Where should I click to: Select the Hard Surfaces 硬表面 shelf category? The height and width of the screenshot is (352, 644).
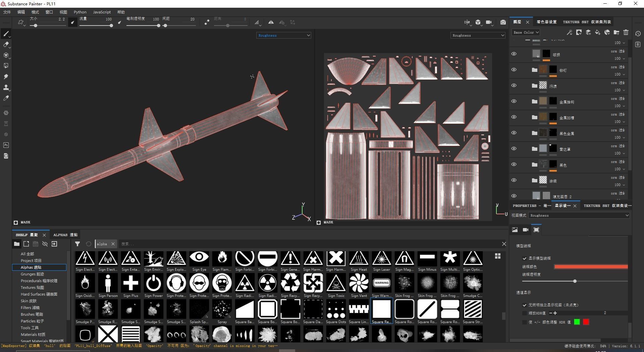[39, 294]
